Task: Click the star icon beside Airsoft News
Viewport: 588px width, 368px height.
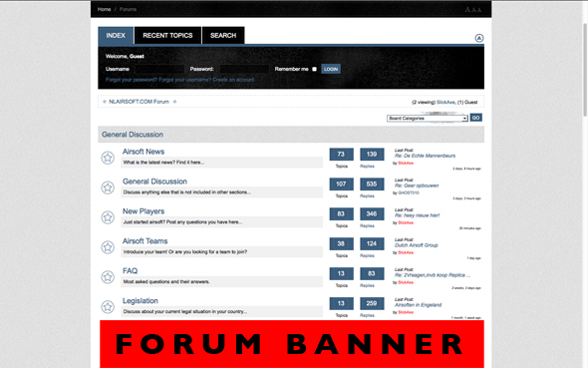Action: [x=108, y=158]
